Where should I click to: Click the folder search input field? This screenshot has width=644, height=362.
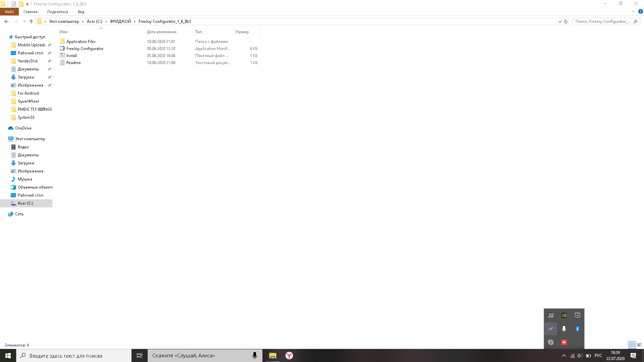click(603, 21)
